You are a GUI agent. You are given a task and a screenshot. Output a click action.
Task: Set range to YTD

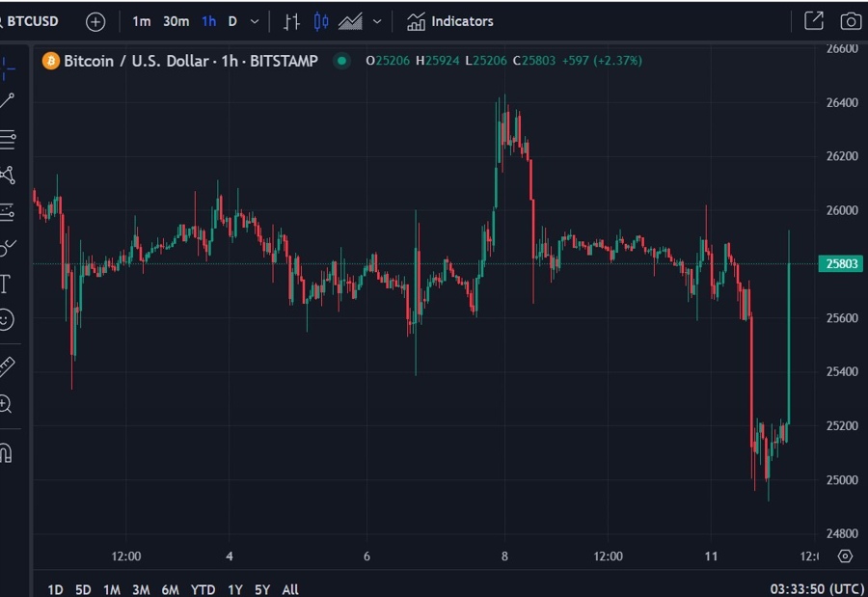(x=203, y=589)
